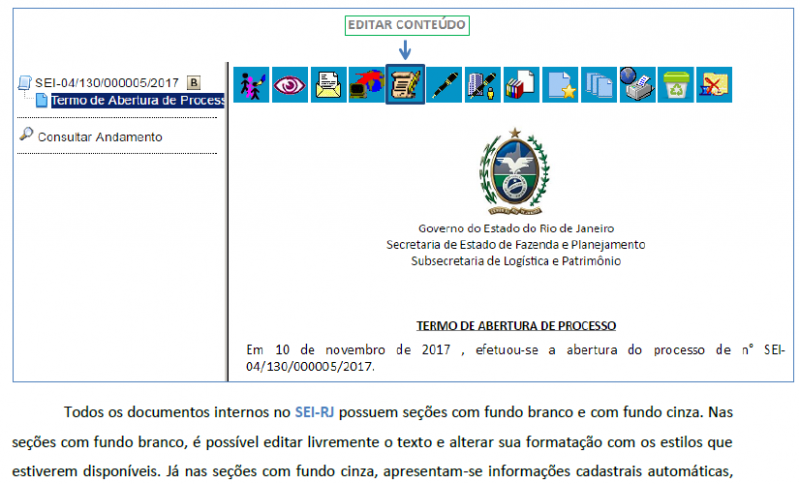The image size is (800, 484).
Task: Click the pen icon to sign document
Action: (444, 85)
